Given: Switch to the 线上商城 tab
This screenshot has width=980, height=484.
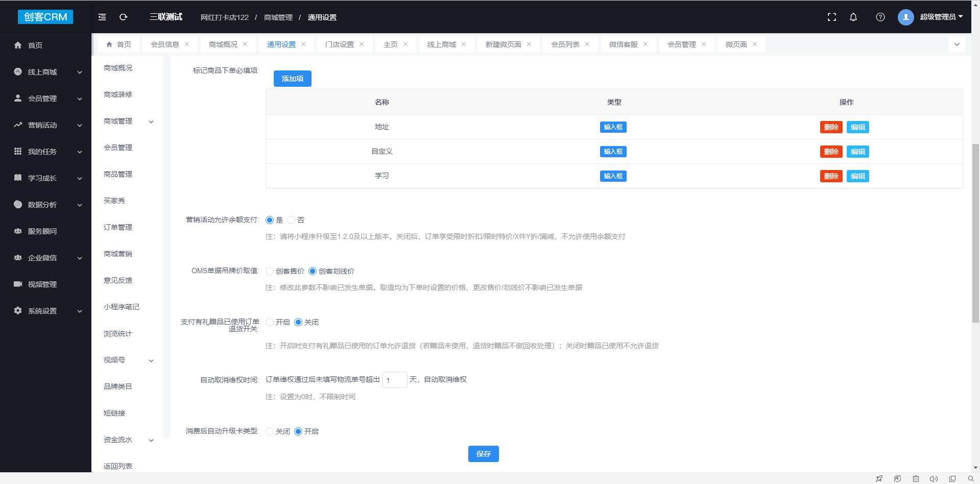Looking at the screenshot, I should (442, 44).
